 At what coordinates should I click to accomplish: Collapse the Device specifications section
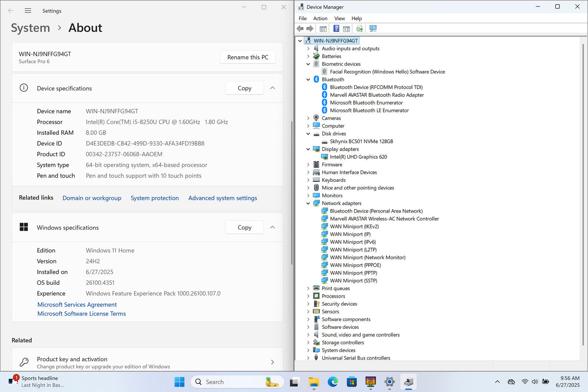(x=272, y=88)
